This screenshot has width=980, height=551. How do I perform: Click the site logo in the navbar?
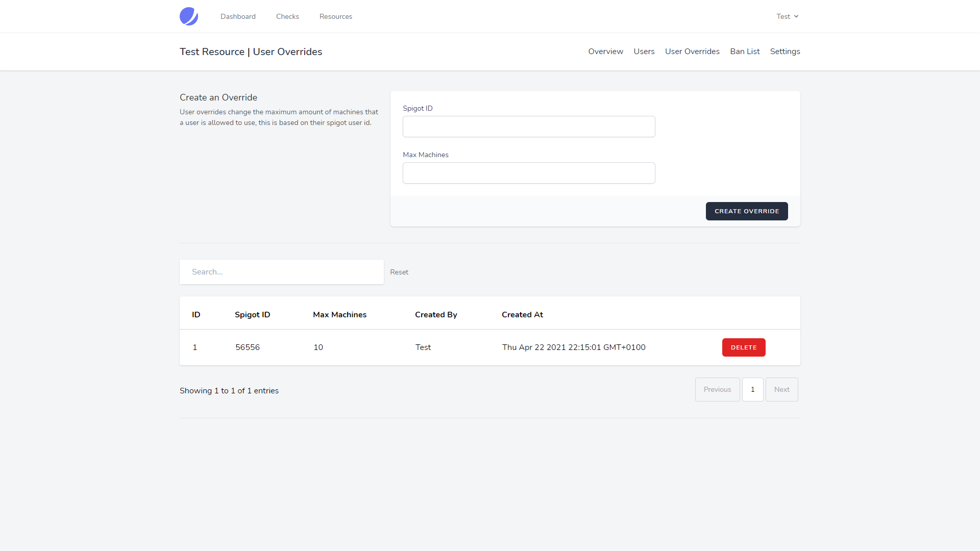tap(189, 16)
